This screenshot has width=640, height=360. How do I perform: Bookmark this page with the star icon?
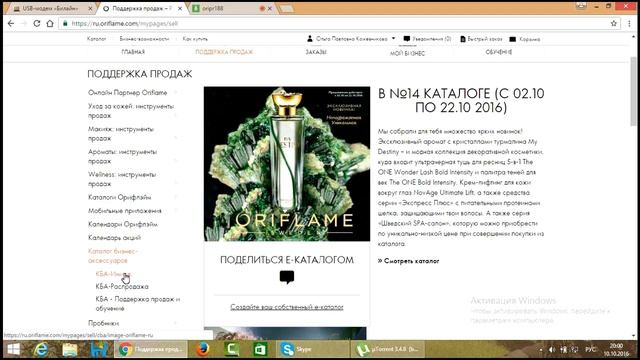pyautogui.click(x=613, y=24)
